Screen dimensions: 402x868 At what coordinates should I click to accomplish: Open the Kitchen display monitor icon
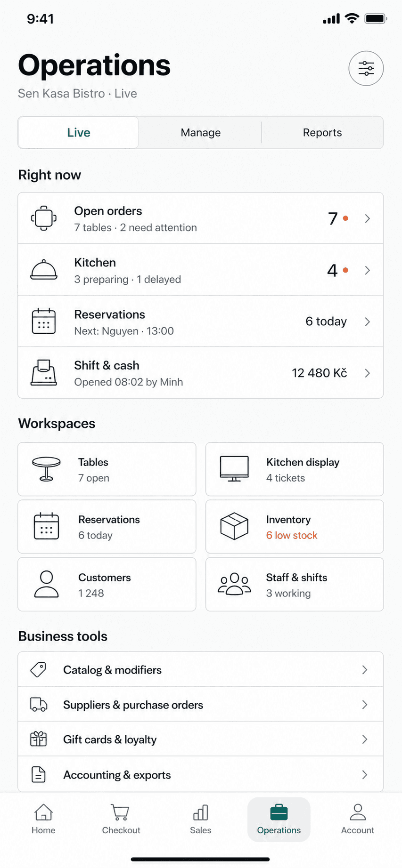click(234, 469)
